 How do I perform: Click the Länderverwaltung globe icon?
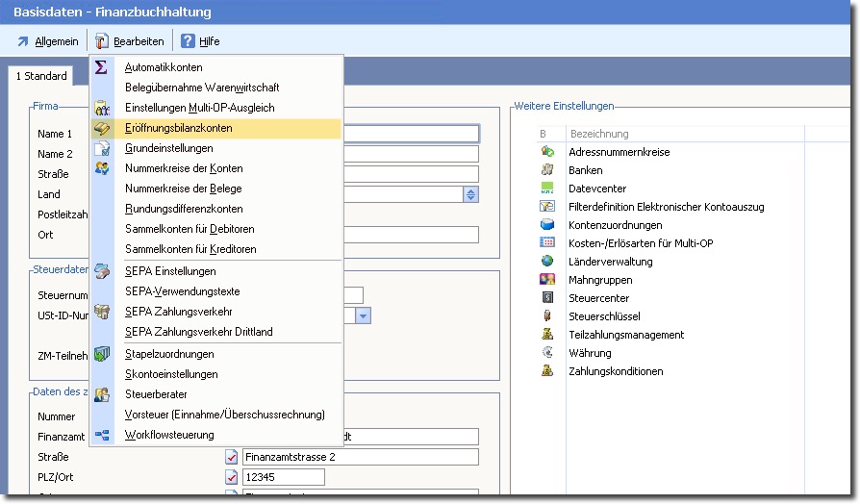click(547, 262)
